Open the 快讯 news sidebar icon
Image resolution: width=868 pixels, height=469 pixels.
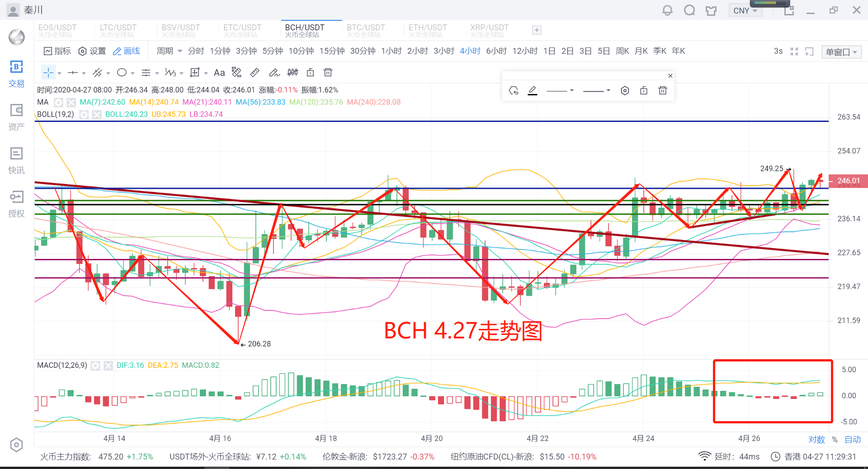16,161
